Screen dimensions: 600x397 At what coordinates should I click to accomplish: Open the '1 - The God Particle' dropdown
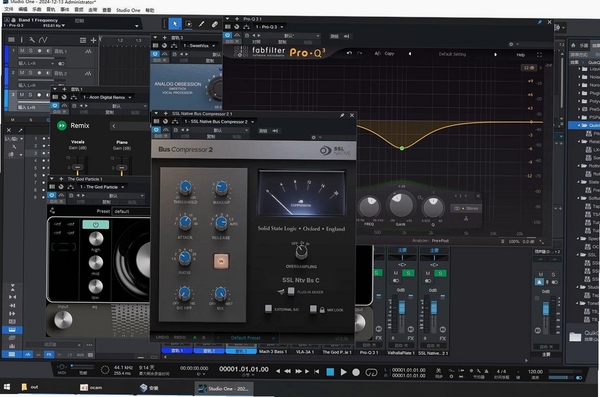pyautogui.click(x=102, y=187)
